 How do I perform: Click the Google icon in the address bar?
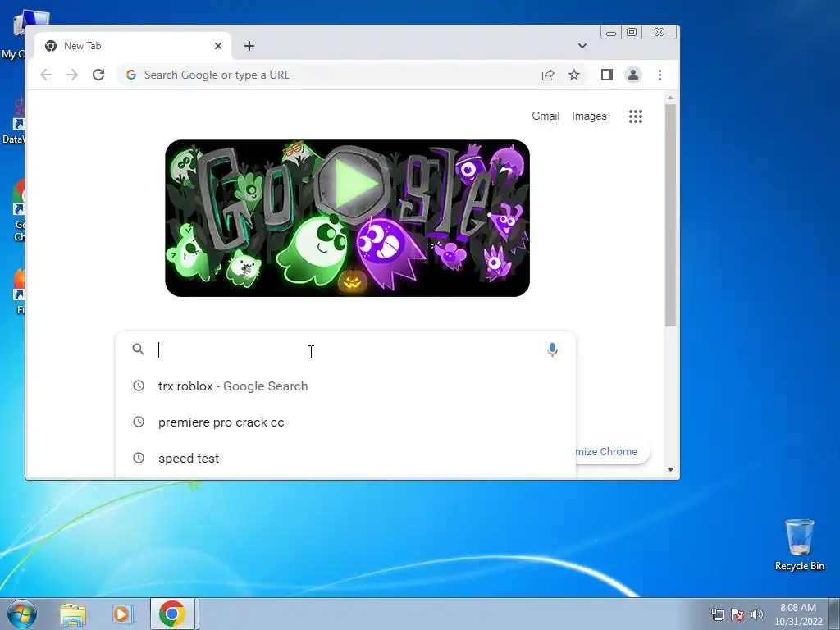tap(131, 75)
